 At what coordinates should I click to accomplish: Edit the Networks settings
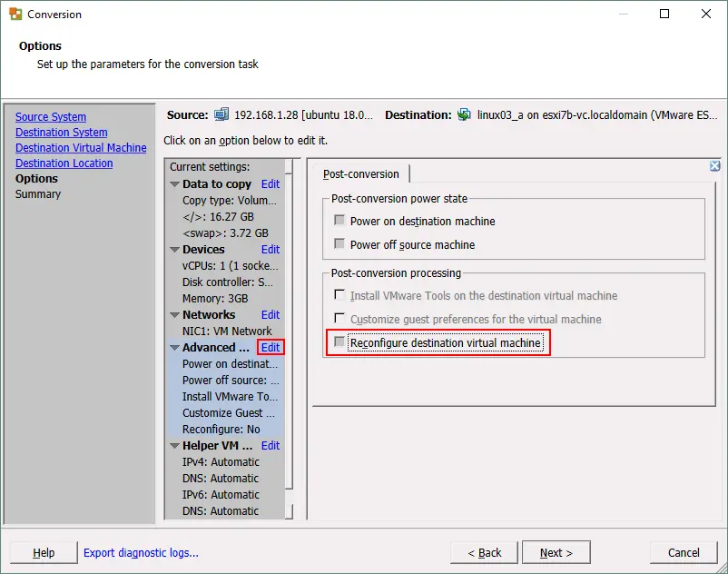(x=271, y=315)
